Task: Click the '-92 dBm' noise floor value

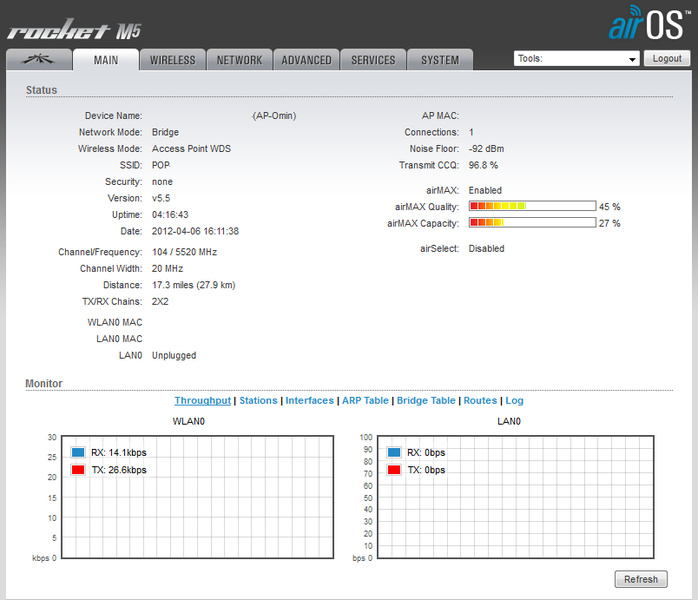Action: 486,149
